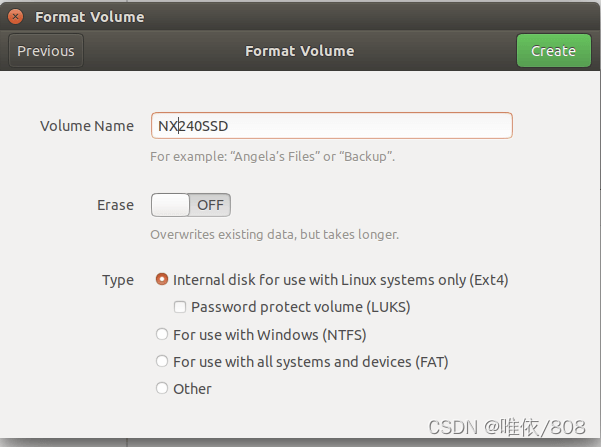
Task: Go back with the Previous button
Action: pos(46,51)
